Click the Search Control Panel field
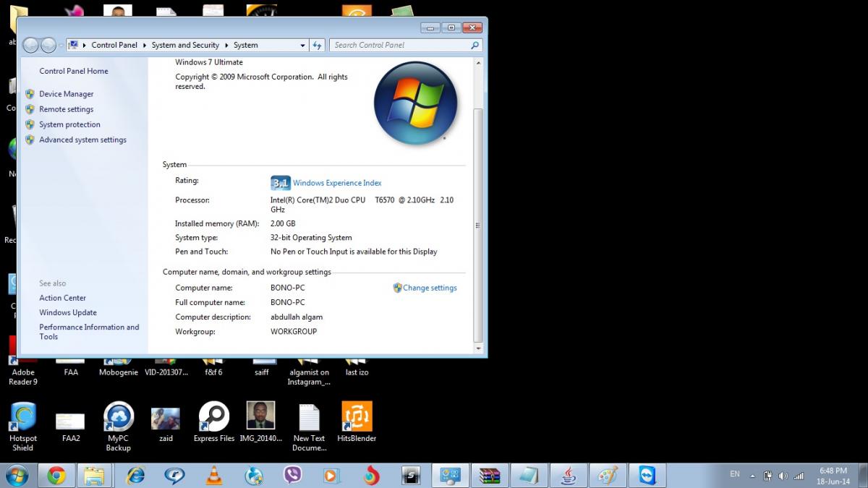Viewport: 868px width, 488px height. tap(400, 45)
